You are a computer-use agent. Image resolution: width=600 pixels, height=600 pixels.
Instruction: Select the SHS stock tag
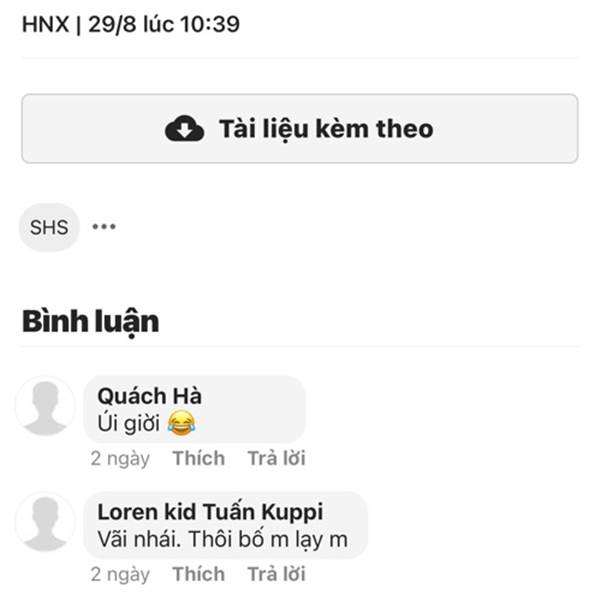click(x=49, y=227)
